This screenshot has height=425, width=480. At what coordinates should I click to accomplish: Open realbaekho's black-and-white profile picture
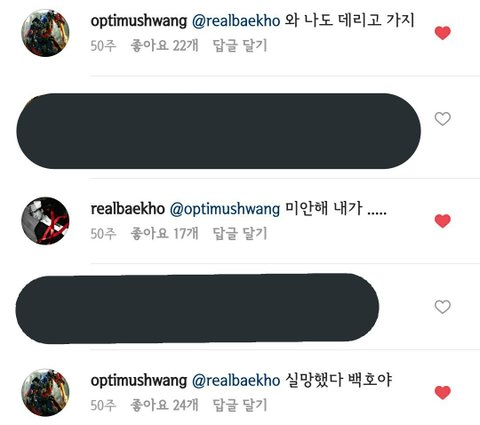(45, 221)
